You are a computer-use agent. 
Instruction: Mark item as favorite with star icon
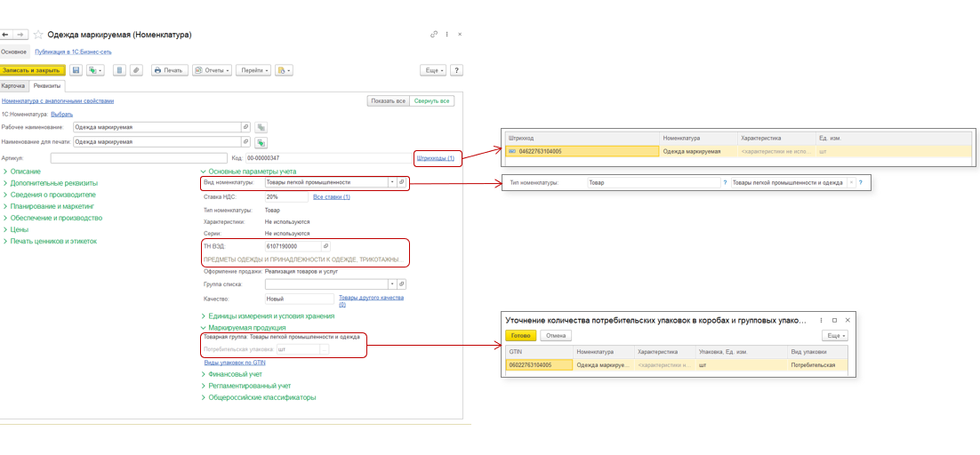[38, 35]
